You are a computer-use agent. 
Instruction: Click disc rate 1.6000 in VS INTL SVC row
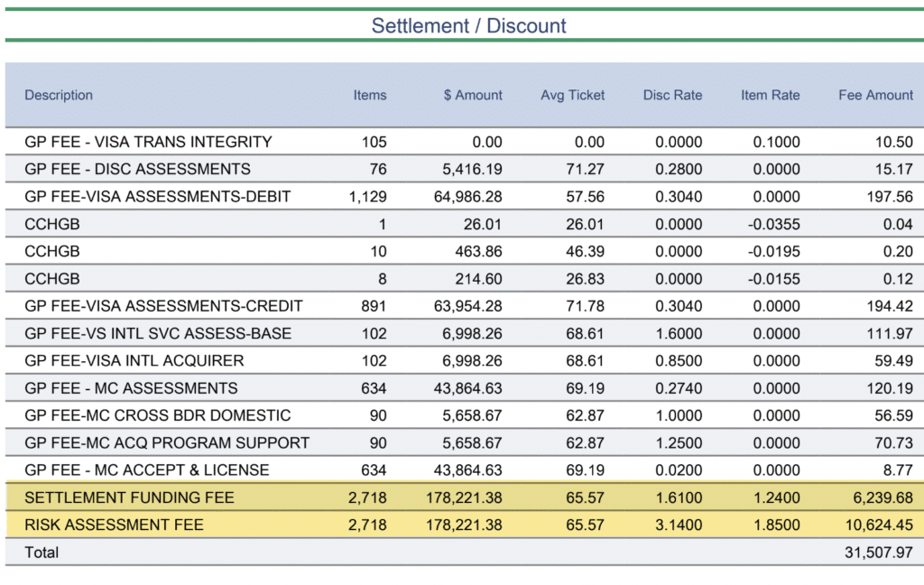(679, 333)
